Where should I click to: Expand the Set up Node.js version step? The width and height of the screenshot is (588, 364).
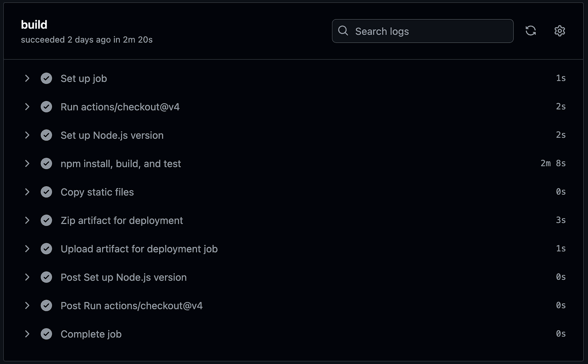27,135
